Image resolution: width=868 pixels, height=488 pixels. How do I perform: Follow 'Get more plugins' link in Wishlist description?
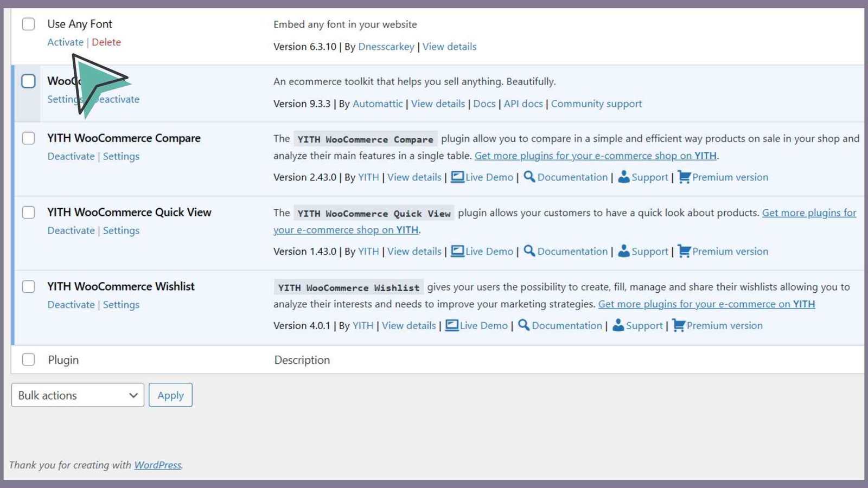coord(706,304)
